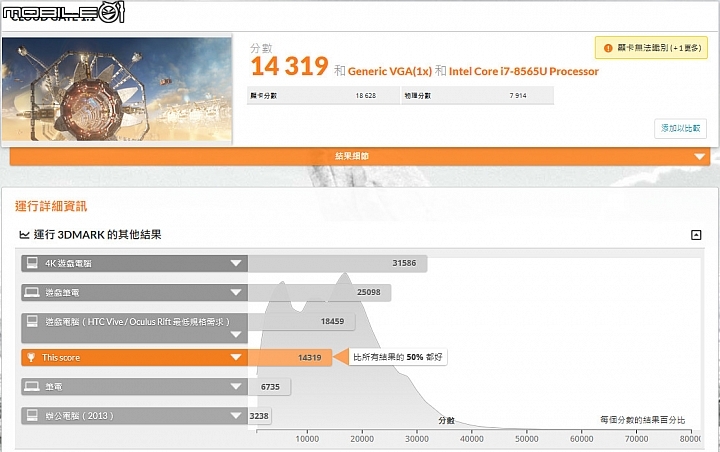Click the 每個分數的結果百分比 chart label
This screenshot has height=452, width=720.
coord(642,420)
